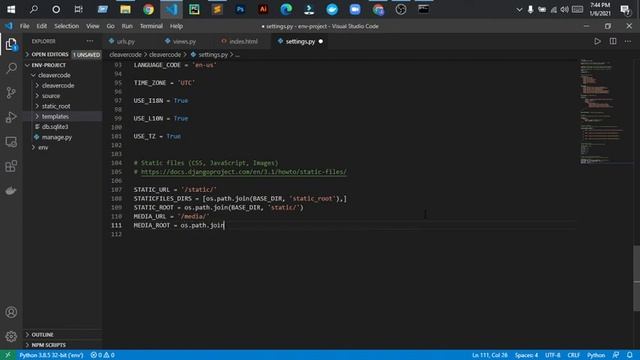Screen dimensions: 640x360
Task: Open the Extensions view
Action: point(11,166)
